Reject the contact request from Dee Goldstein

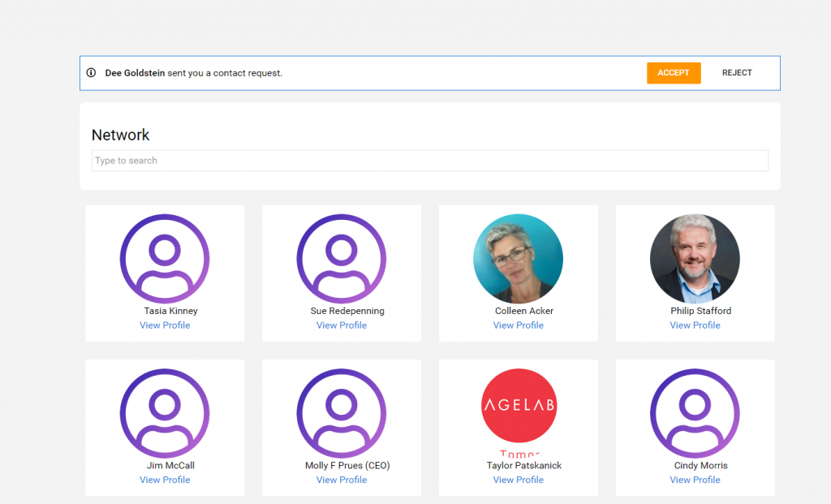click(737, 73)
